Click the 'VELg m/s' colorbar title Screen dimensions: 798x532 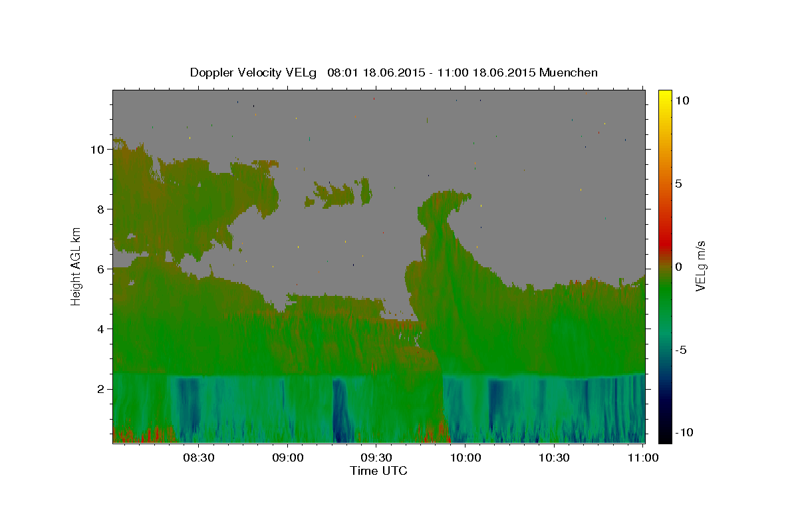tap(701, 266)
